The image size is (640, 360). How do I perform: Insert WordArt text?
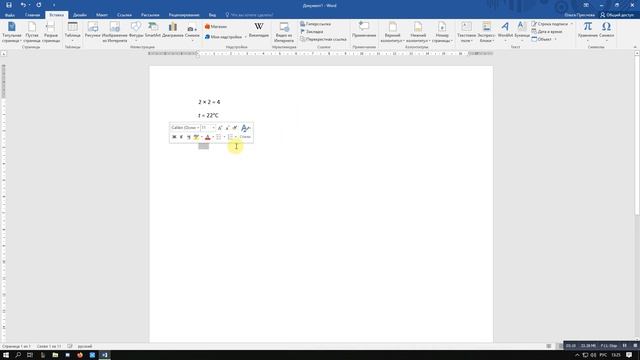coord(505,31)
